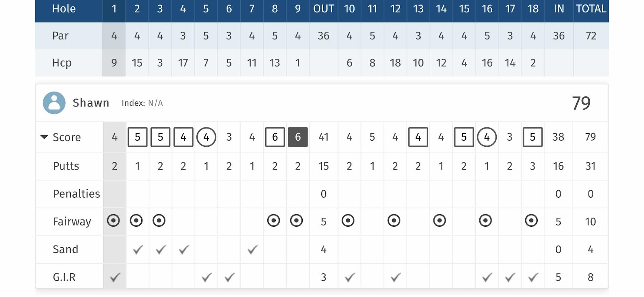Click Shawn's profile avatar icon
The width and height of the screenshot is (644, 297).
(54, 103)
